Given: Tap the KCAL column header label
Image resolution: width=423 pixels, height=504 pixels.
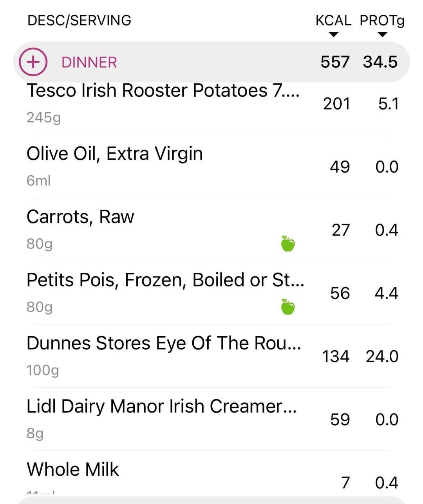Looking at the screenshot, I should click(x=333, y=20).
